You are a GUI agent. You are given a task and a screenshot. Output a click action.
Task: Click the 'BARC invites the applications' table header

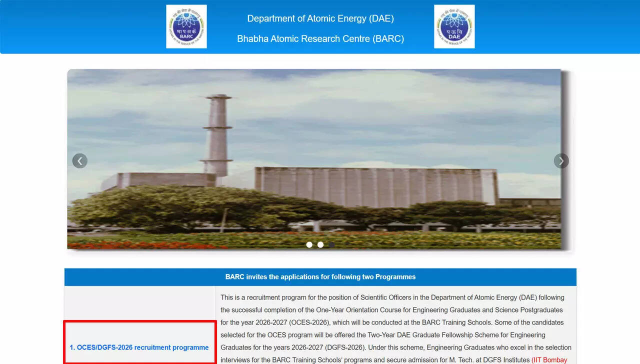(x=320, y=276)
